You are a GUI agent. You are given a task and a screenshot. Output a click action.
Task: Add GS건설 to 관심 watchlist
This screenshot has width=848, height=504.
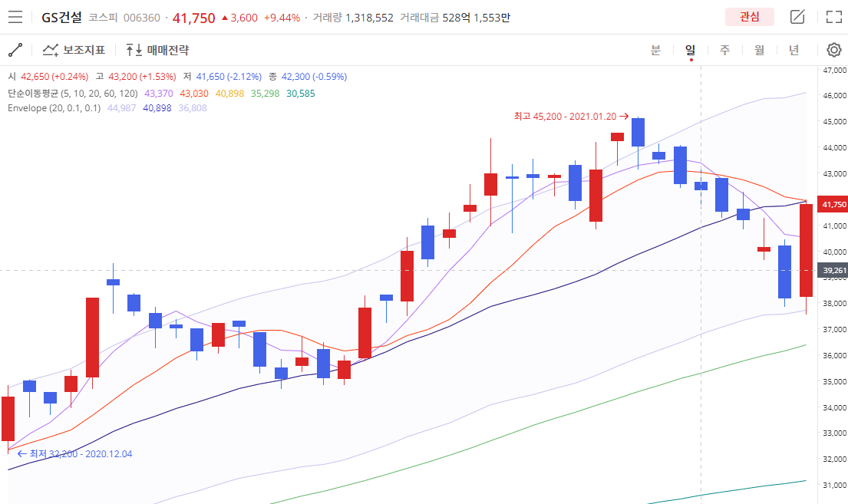(x=750, y=17)
